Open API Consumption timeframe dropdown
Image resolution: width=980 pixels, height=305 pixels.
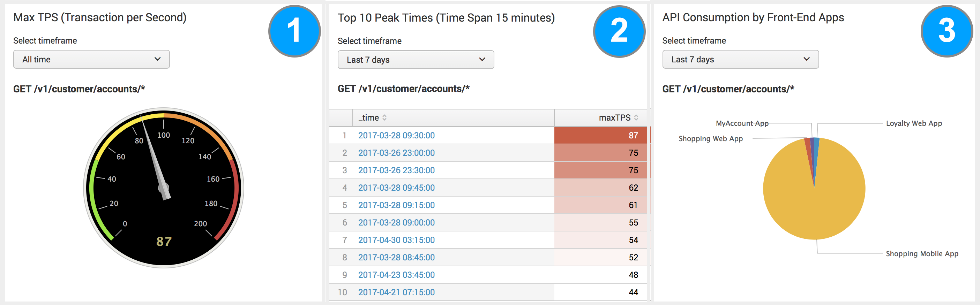[x=740, y=59]
